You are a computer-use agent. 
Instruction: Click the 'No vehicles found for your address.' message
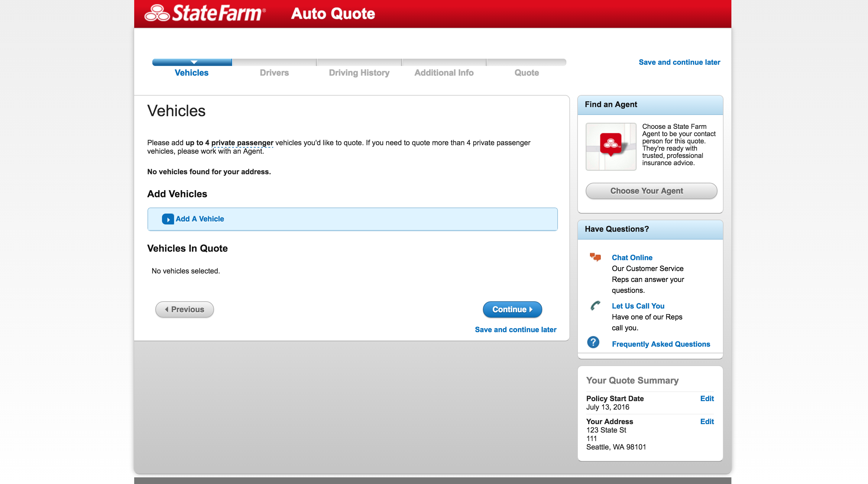[209, 172]
